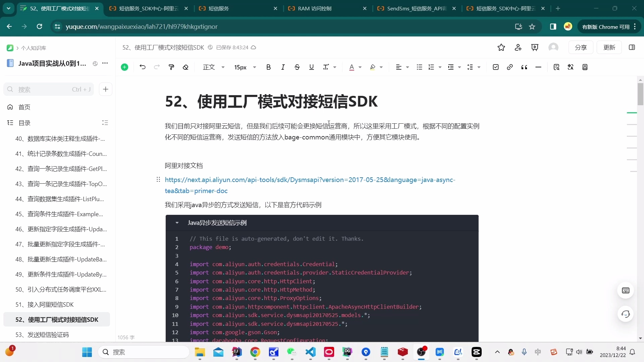
Task: Open the find and replace icon
Action: (x=556, y=67)
